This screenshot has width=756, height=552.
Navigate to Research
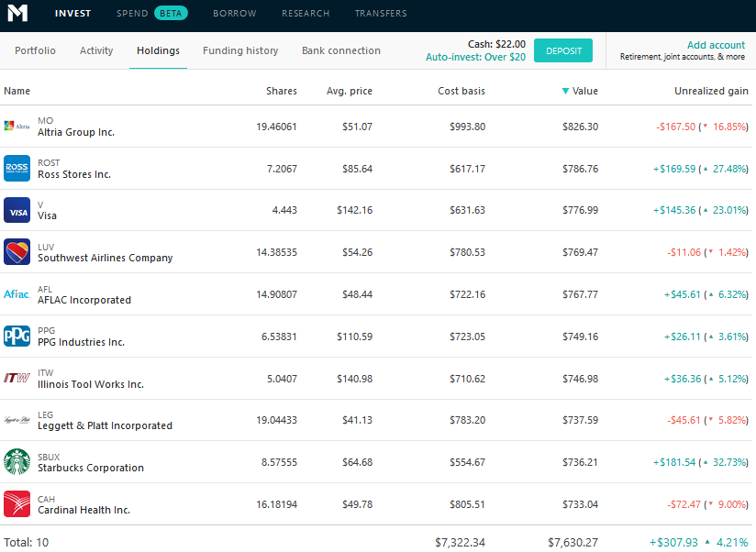click(306, 14)
